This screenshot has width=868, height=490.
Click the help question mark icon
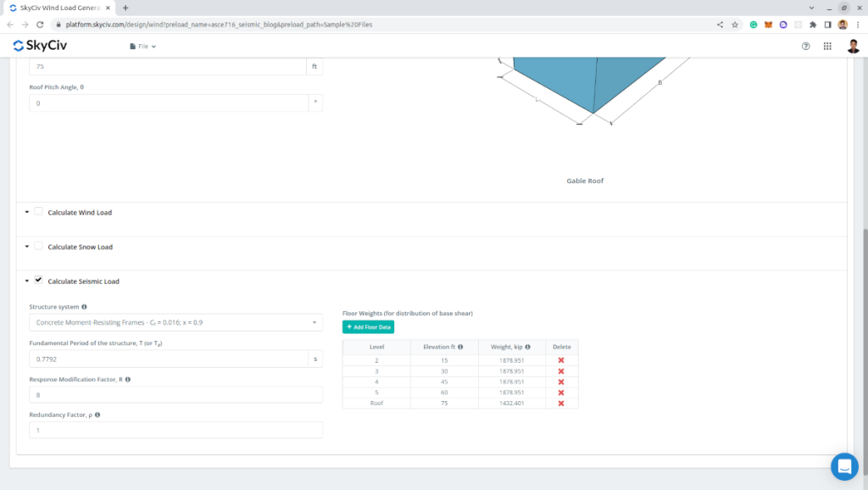805,46
